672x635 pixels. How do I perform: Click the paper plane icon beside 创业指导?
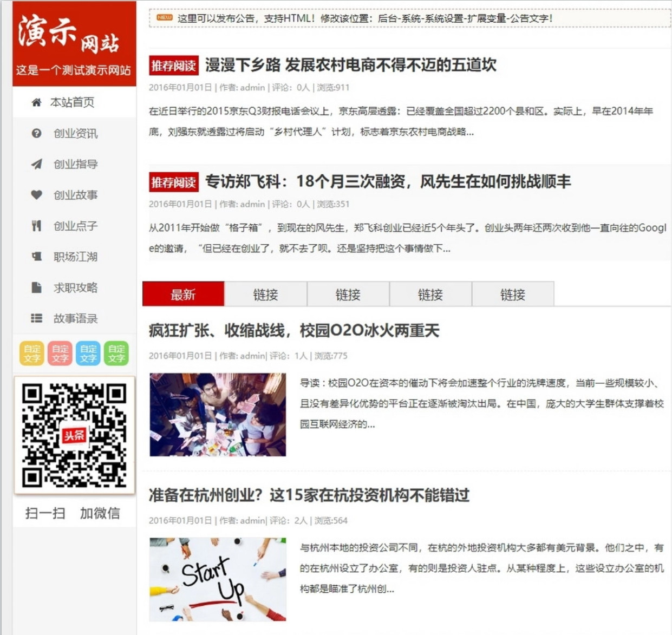tap(36, 164)
